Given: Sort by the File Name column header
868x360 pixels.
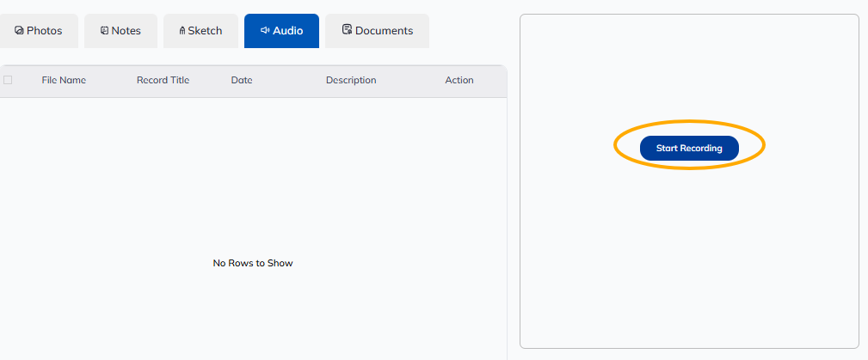Looking at the screenshot, I should [x=64, y=80].
